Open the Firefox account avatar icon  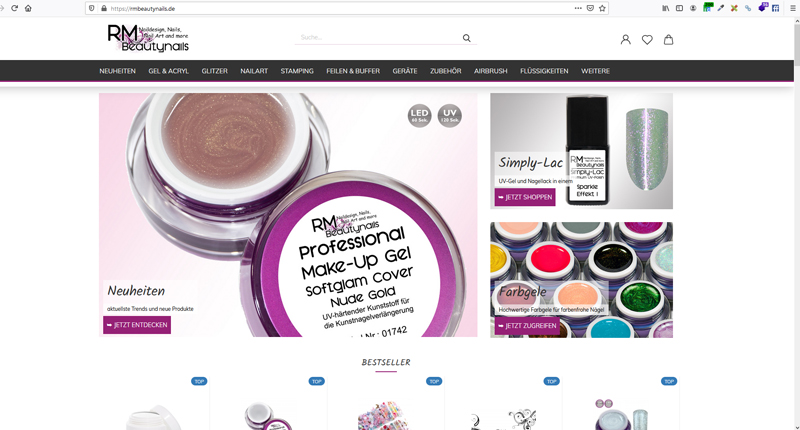pyautogui.click(x=693, y=8)
